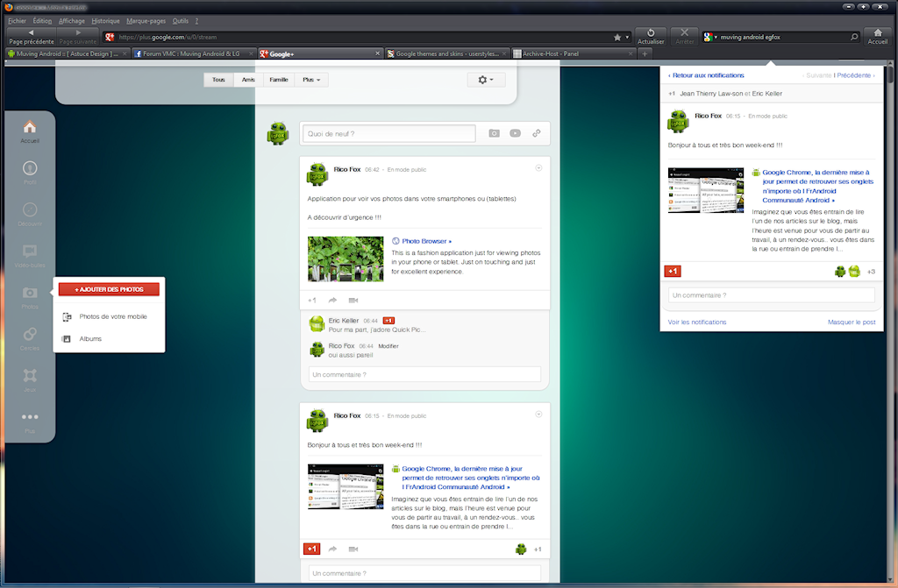898x588 pixels.
Task: Share the Google Chrome FrAndroid post
Action: [332, 549]
